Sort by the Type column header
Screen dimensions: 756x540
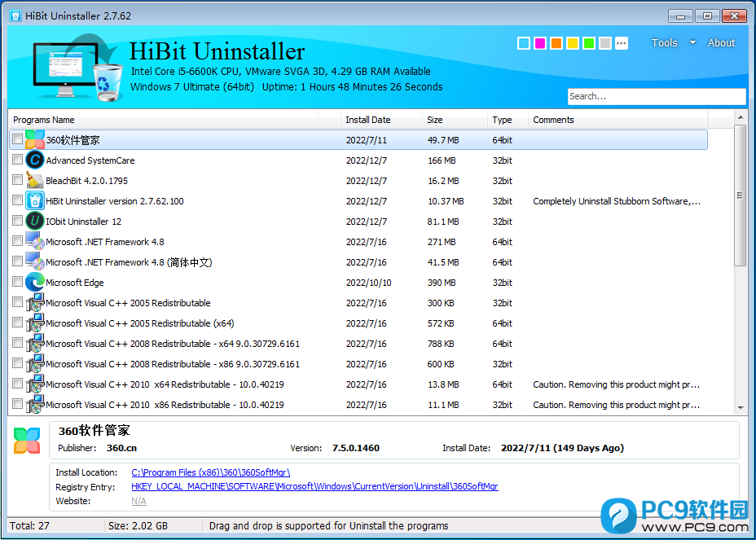coord(508,120)
